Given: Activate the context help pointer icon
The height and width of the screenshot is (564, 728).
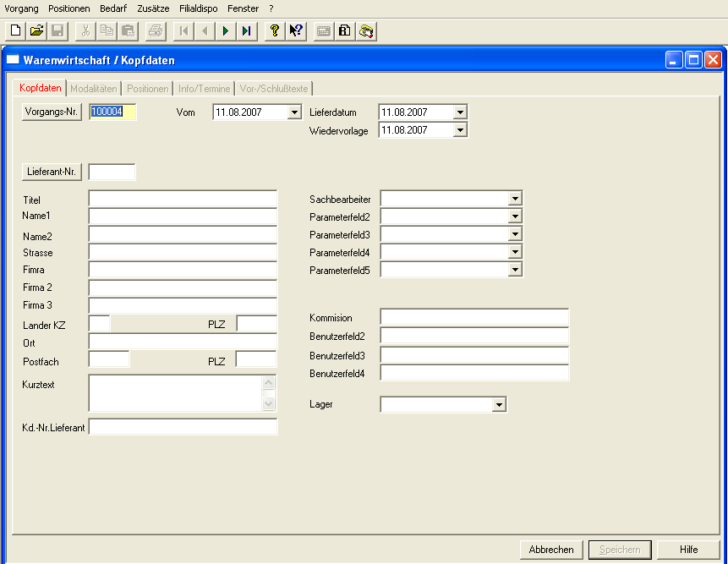Looking at the screenshot, I should [295, 31].
